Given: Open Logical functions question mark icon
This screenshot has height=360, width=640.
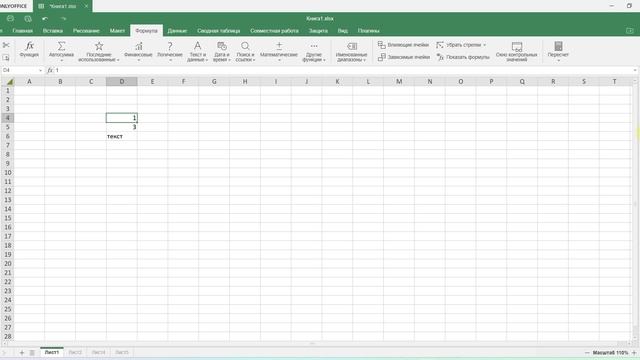Looking at the screenshot, I should coord(170,46).
